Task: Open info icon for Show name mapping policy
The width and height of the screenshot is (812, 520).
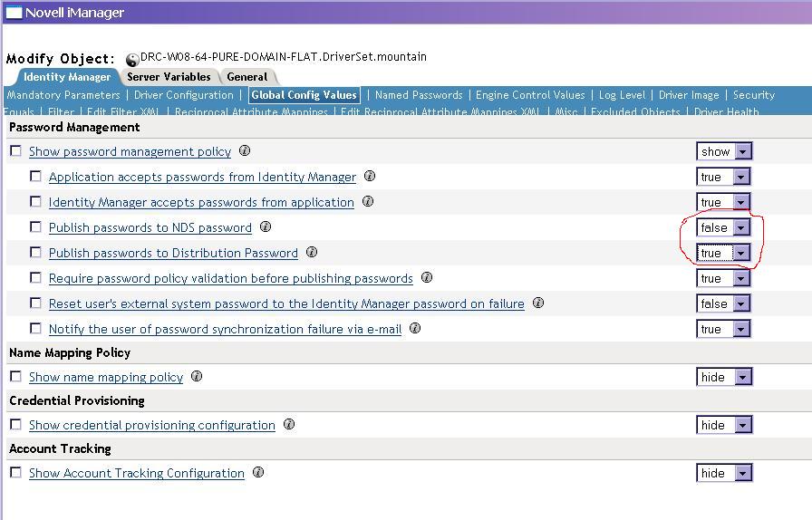Action: tap(197, 377)
